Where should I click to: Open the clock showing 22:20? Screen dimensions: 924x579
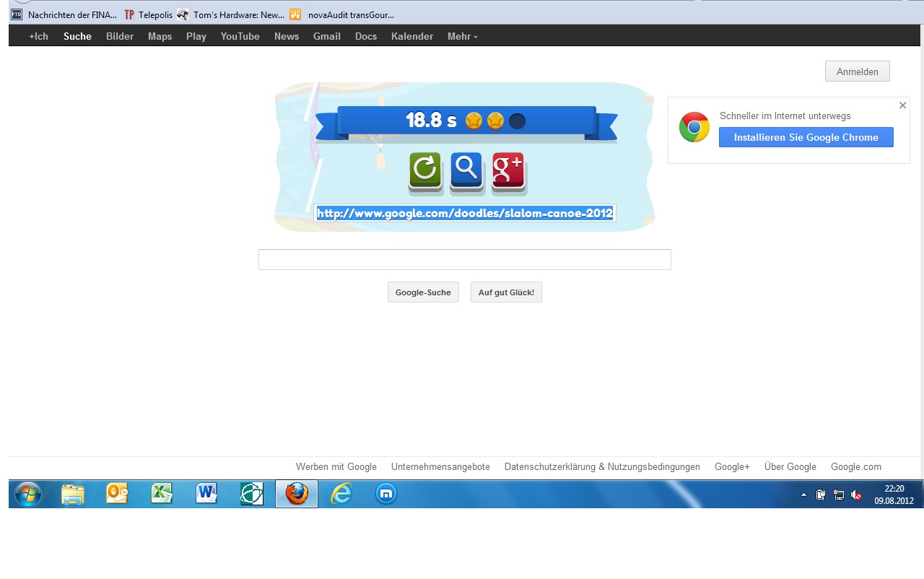[894, 495]
